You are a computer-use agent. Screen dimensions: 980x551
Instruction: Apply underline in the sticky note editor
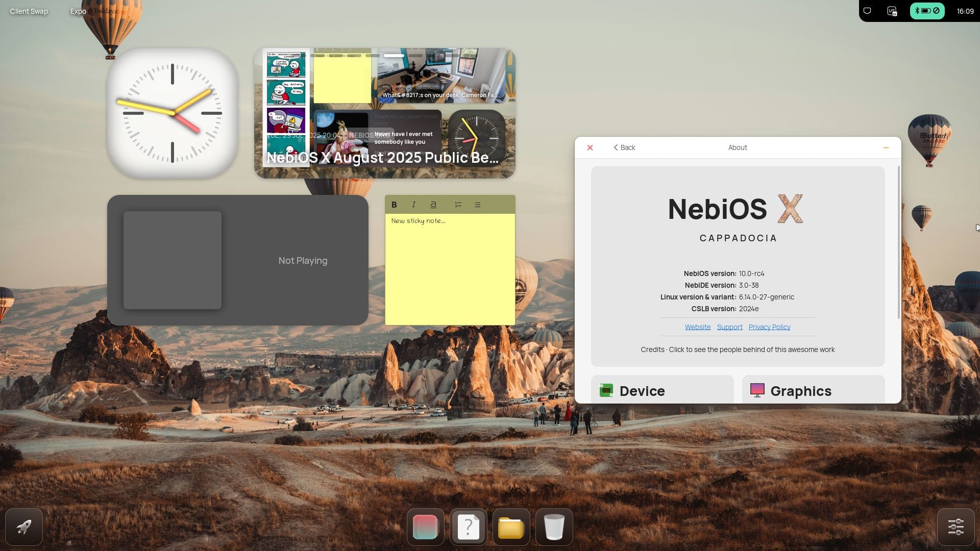point(433,205)
